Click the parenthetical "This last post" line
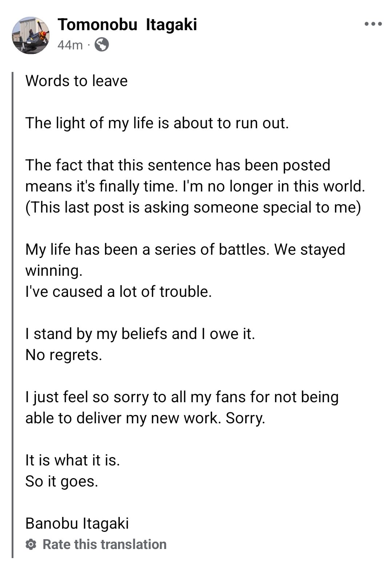The width and height of the screenshot is (392, 561). [193, 207]
